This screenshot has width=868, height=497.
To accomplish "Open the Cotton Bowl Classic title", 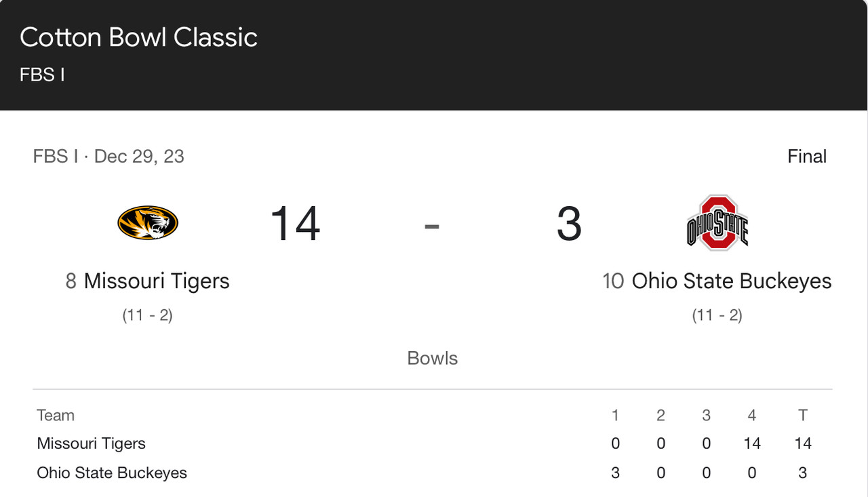I will click(x=138, y=37).
